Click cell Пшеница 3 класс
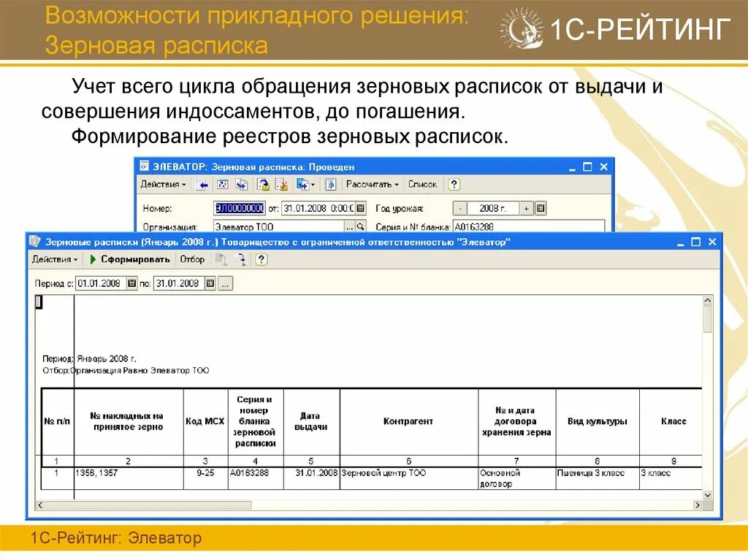The image size is (748, 560). (x=598, y=478)
